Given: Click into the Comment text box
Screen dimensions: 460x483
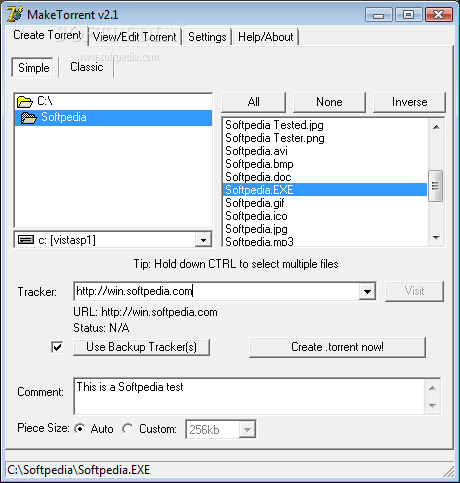Looking at the screenshot, I should (249, 396).
